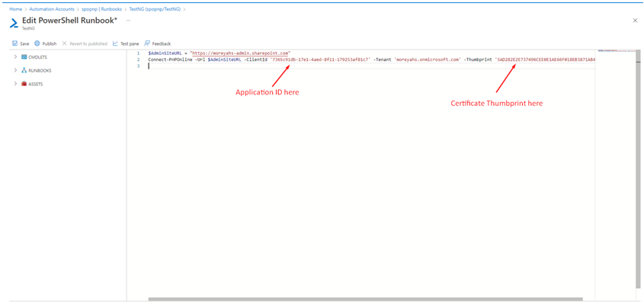Go to Home breadcrumb
This screenshot has height=304, width=644.
(x=15, y=9)
